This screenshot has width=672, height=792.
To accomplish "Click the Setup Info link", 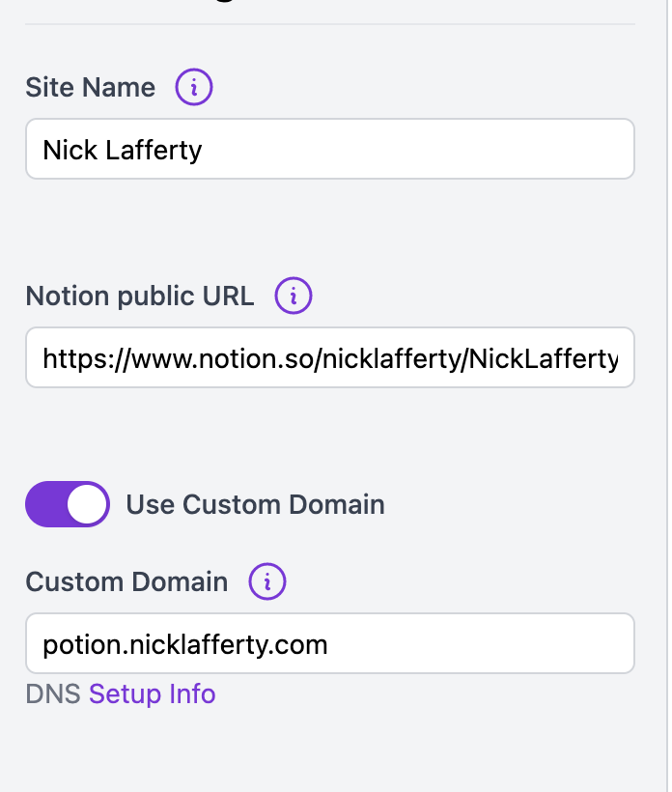I will click(x=152, y=693).
